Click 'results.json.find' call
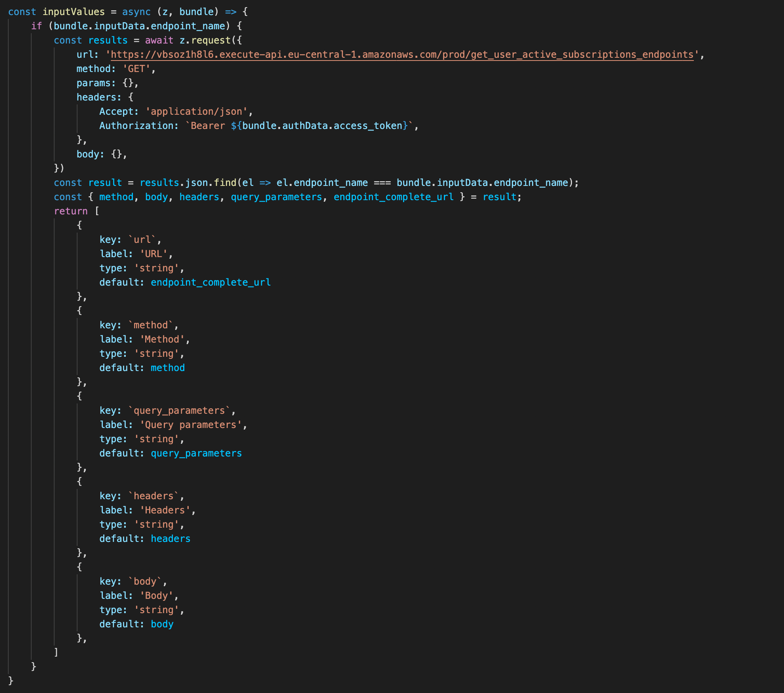Image resolution: width=784 pixels, height=693 pixels. click(x=188, y=183)
